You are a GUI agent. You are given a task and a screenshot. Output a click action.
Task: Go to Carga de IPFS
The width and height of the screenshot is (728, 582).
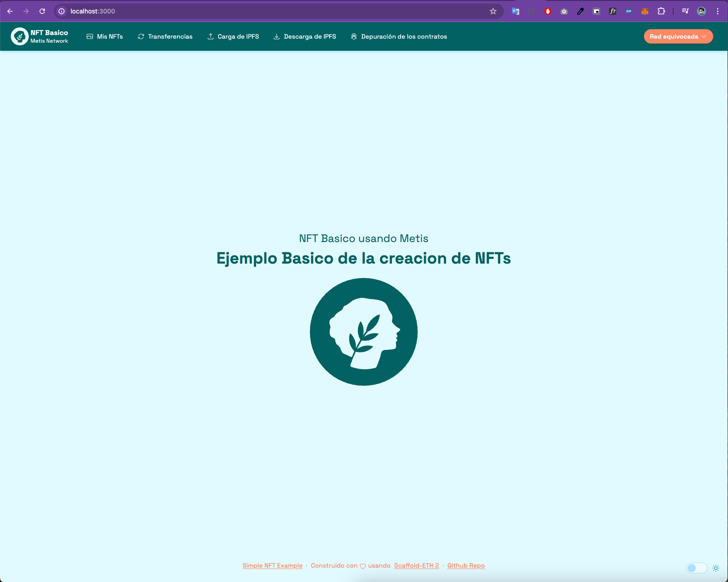coord(233,36)
